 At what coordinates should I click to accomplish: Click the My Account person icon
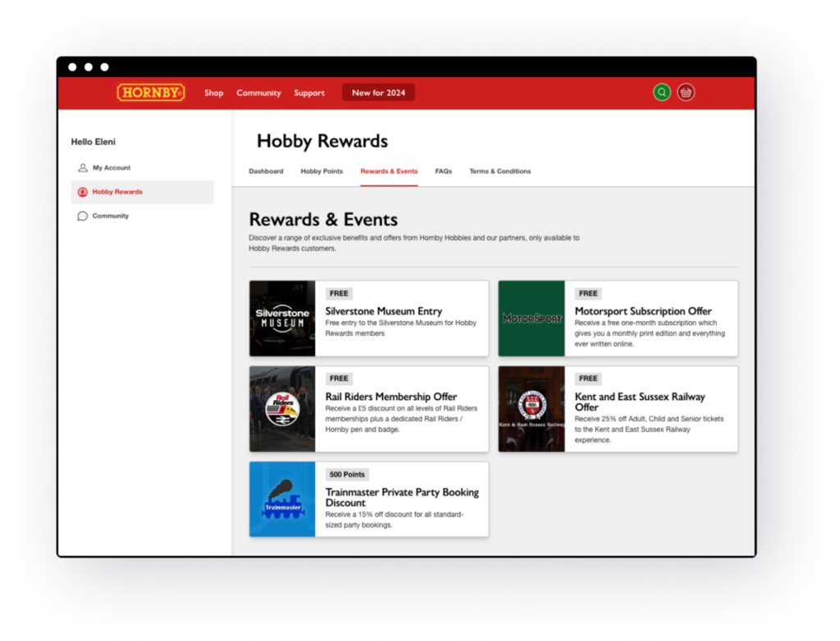point(83,167)
